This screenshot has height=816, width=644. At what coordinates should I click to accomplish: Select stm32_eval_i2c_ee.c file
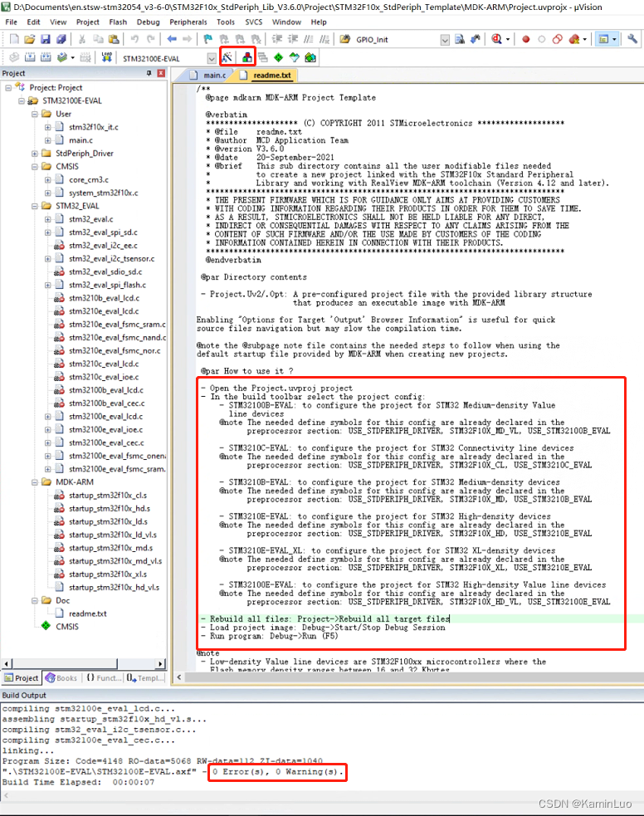tap(103, 245)
